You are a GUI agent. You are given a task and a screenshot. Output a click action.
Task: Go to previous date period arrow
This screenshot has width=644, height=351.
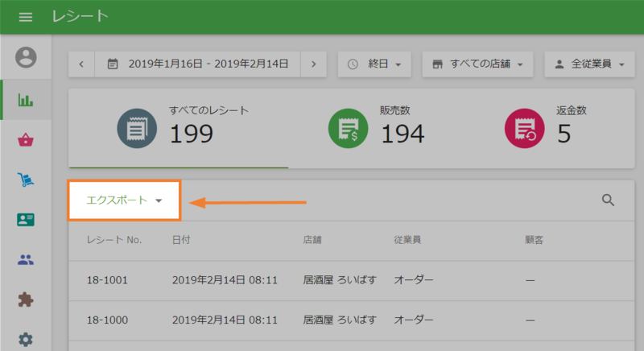[x=81, y=64]
